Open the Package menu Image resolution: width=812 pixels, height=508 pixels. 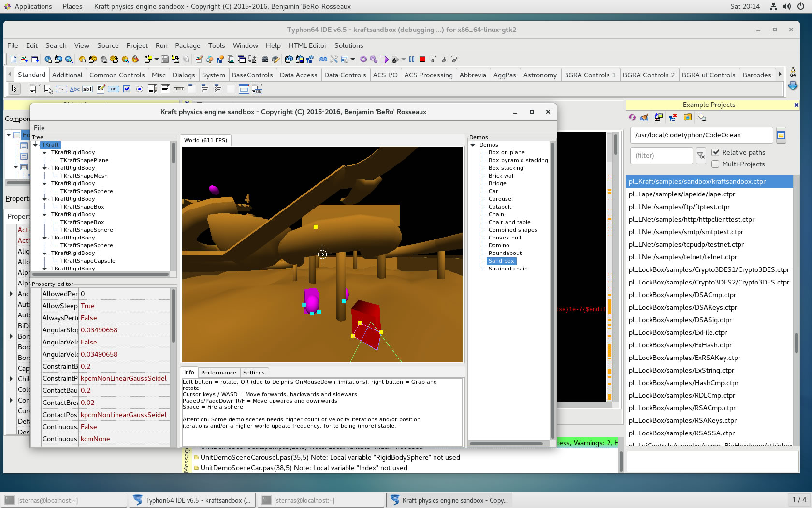pyautogui.click(x=188, y=45)
